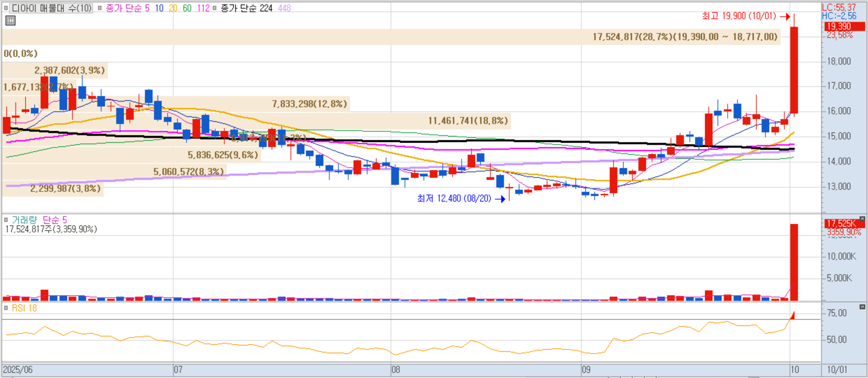Click the magenta 112 moving average period

click(203, 8)
